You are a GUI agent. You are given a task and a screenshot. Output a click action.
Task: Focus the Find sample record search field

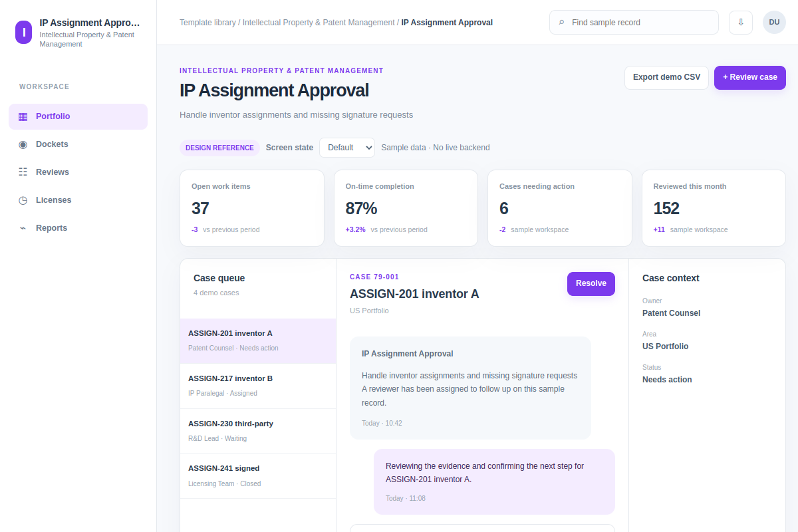tap(634, 23)
